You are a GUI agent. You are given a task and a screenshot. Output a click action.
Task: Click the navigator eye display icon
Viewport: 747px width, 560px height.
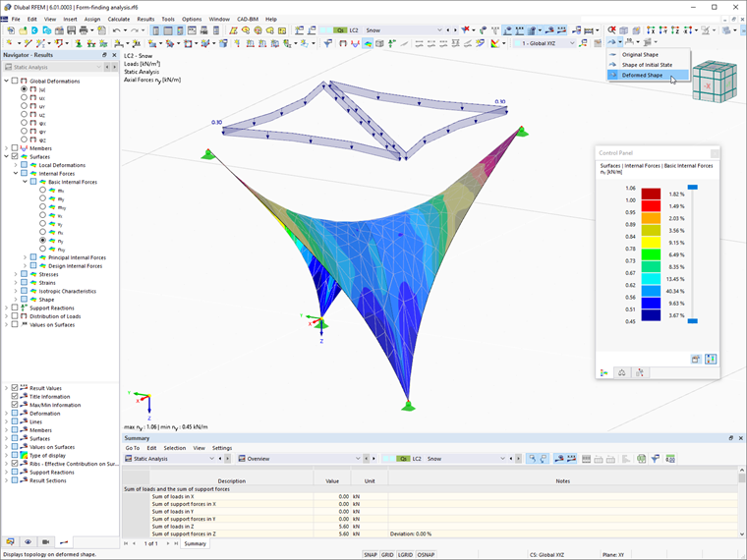(x=29, y=542)
